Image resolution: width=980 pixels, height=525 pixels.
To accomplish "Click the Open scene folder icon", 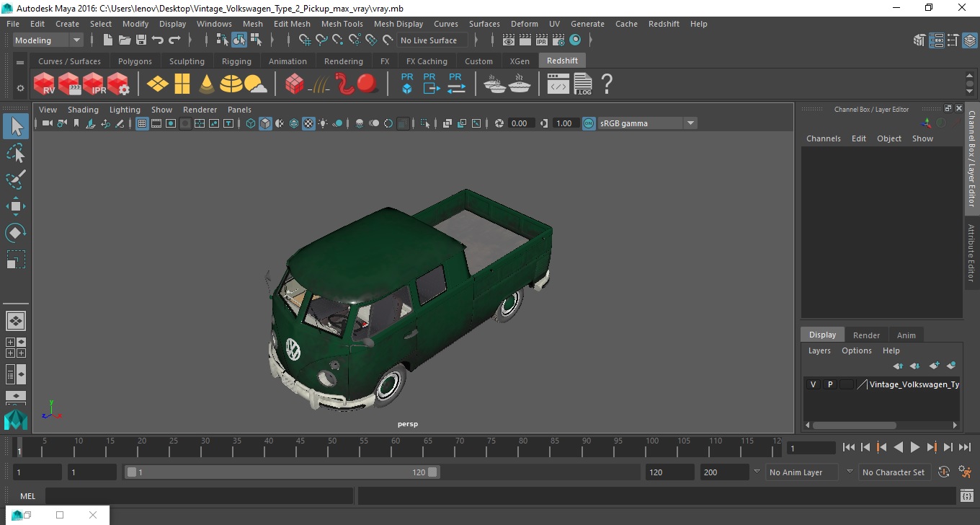I will pos(125,40).
